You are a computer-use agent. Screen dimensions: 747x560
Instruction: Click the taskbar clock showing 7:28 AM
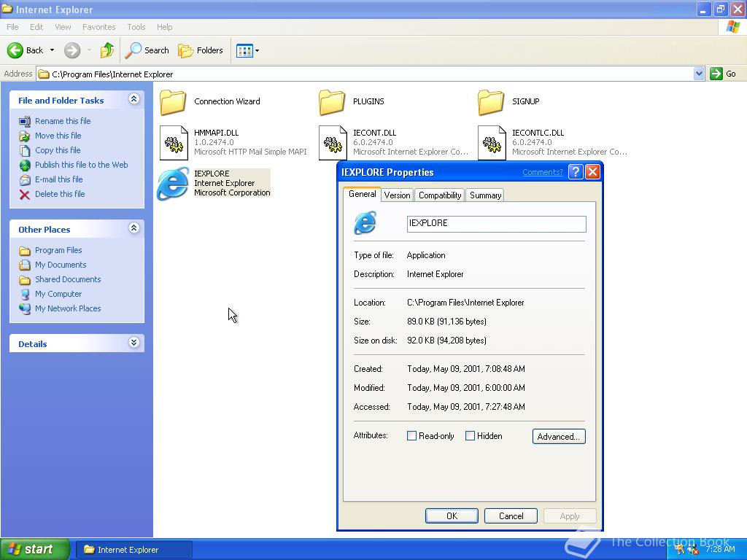click(x=720, y=549)
